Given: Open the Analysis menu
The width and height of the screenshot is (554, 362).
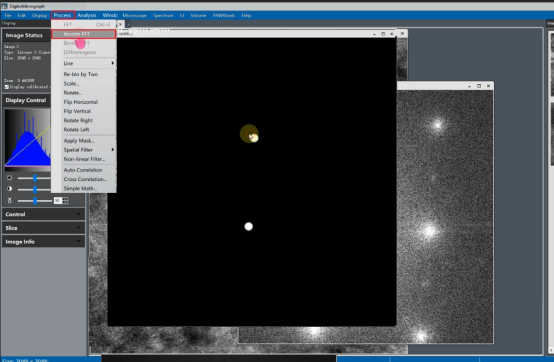Looking at the screenshot, I should pos(87,15).
